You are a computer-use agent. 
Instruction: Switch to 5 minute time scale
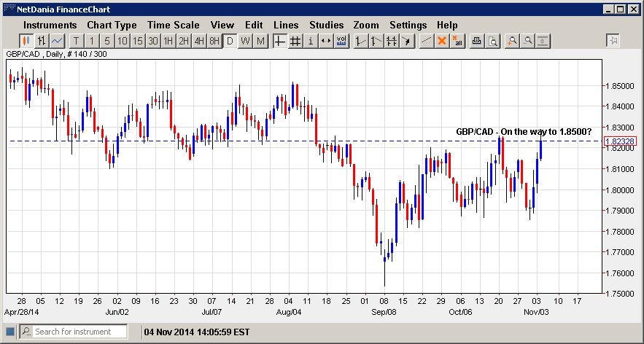pyautogui.click(x=107, y=41)
